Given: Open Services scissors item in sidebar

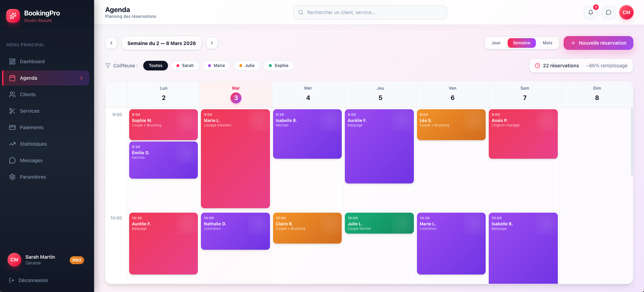Looking at the screenshot, I should click(x=12, y=111).
